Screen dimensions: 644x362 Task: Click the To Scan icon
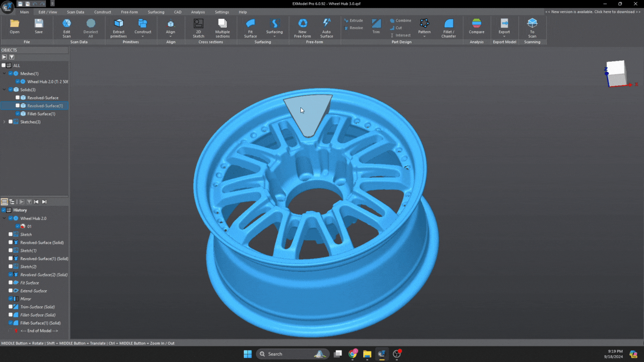pyautogui.click(x=532, y=24)
